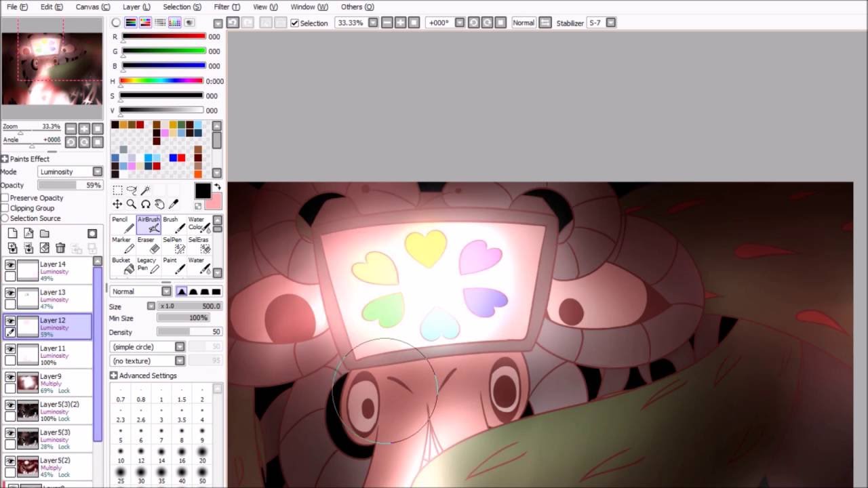Open the rotation angle dropdown in toolbar

point(460,23)
